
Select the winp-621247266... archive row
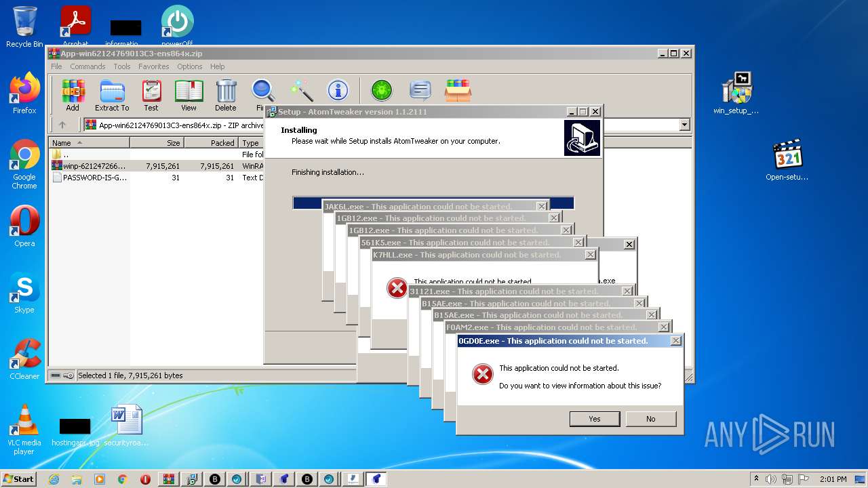156,166
